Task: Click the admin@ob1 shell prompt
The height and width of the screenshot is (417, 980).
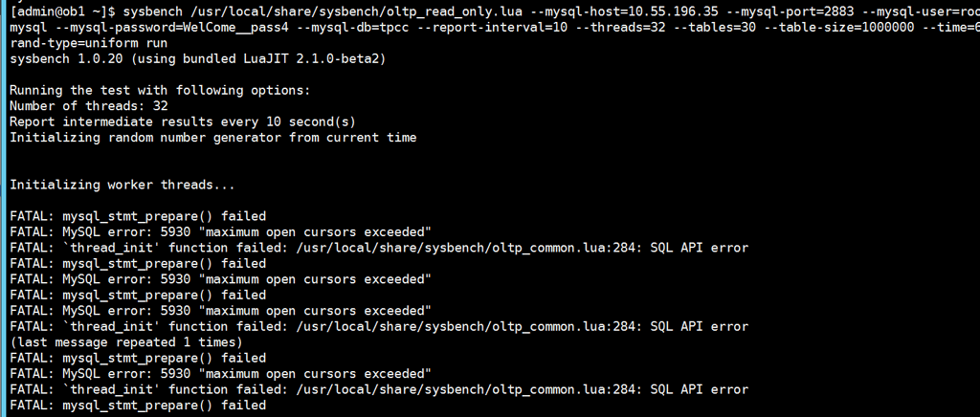Action: point(62,11)
